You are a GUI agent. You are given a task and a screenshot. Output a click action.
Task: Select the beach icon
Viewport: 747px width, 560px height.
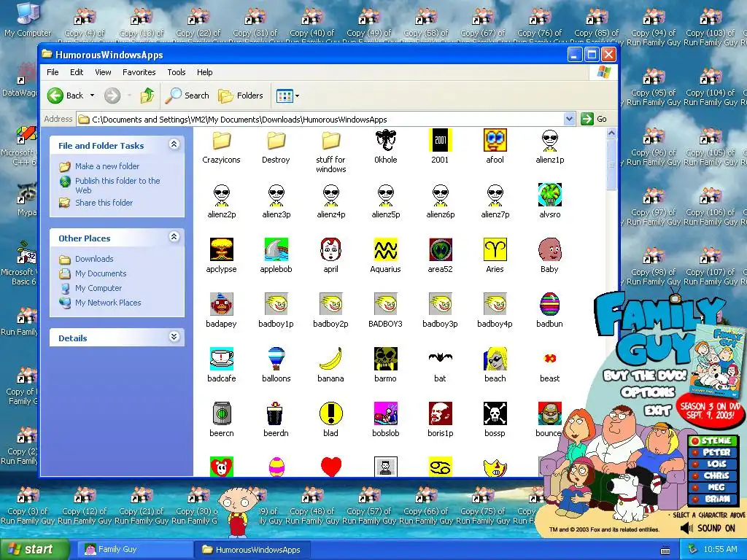495,359
